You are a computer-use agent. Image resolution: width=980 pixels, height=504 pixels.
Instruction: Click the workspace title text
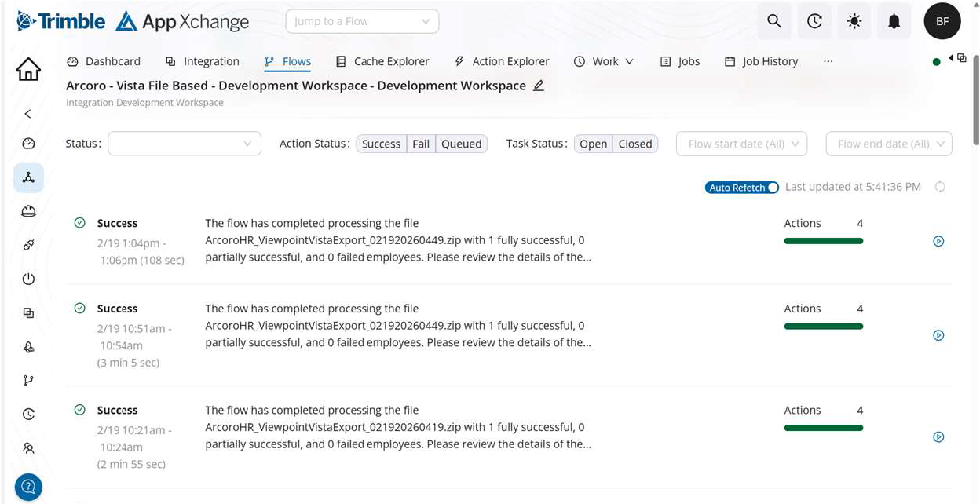pyautogui.click(x=296, y=86)
